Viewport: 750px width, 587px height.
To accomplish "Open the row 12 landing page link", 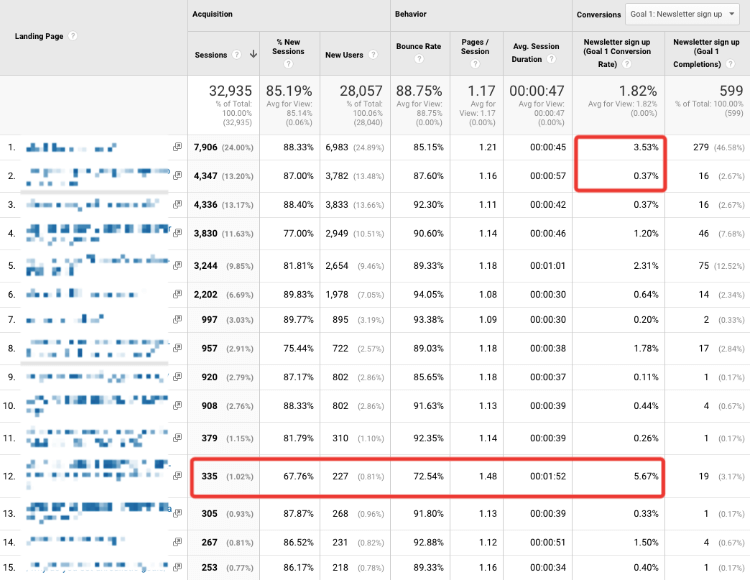I will [x=98, y=475].
